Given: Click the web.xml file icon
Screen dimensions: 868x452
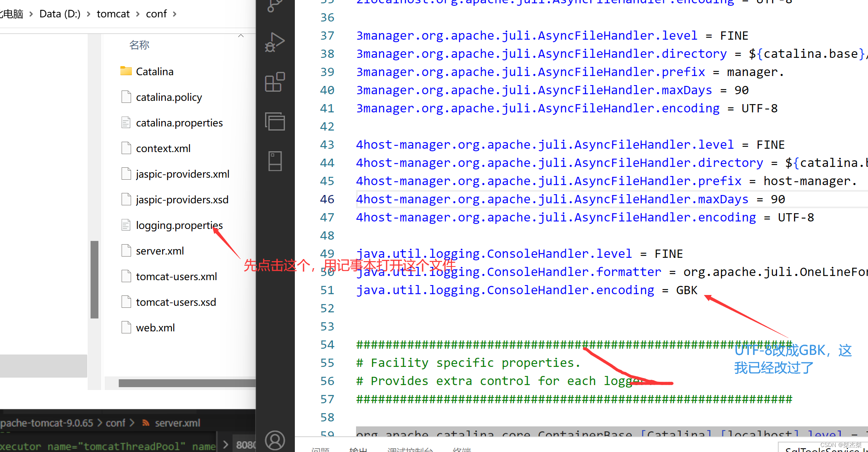Looking at the screenshot, I should coord(126,327).
